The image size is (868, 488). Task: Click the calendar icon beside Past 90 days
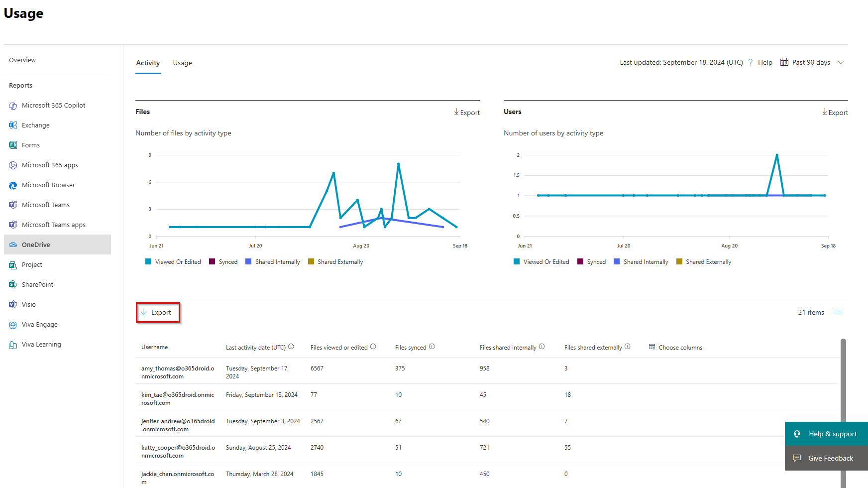[784, 62]
